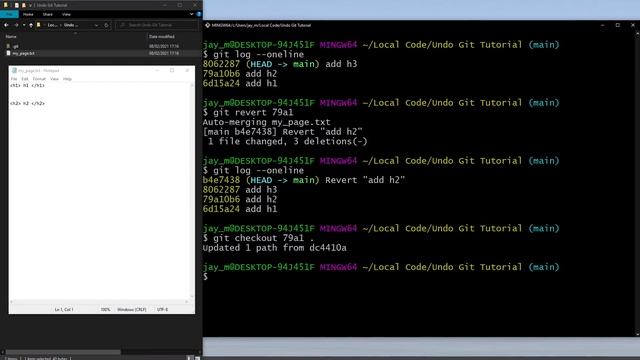Open the Notepad Format menu
The image size is (640, 360).
point(39,79)
